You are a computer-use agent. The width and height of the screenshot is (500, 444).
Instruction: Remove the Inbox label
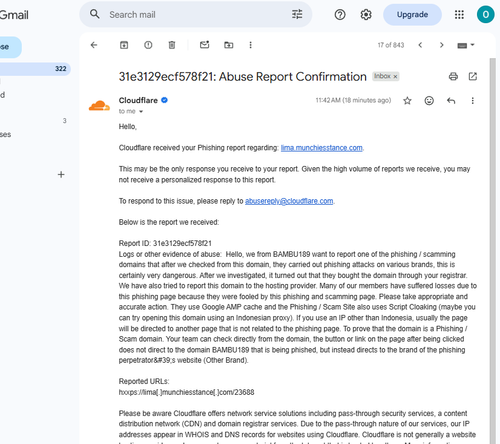[x=395, y=77]
